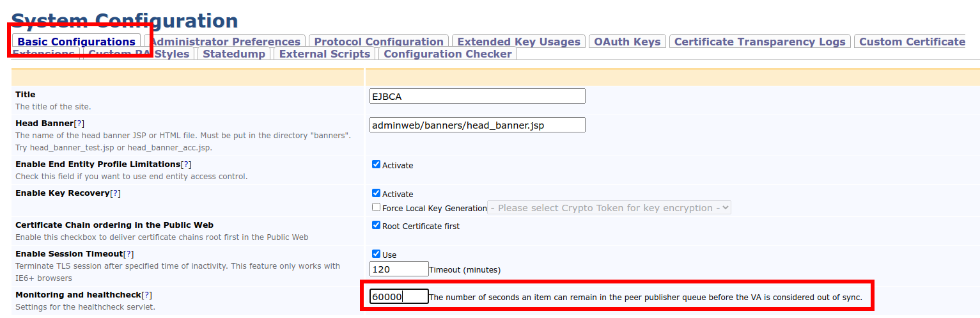This screenshot has width=980, height=318.
Task: Open Certificate Transparency Logs tab
Action: click(759, 42)
